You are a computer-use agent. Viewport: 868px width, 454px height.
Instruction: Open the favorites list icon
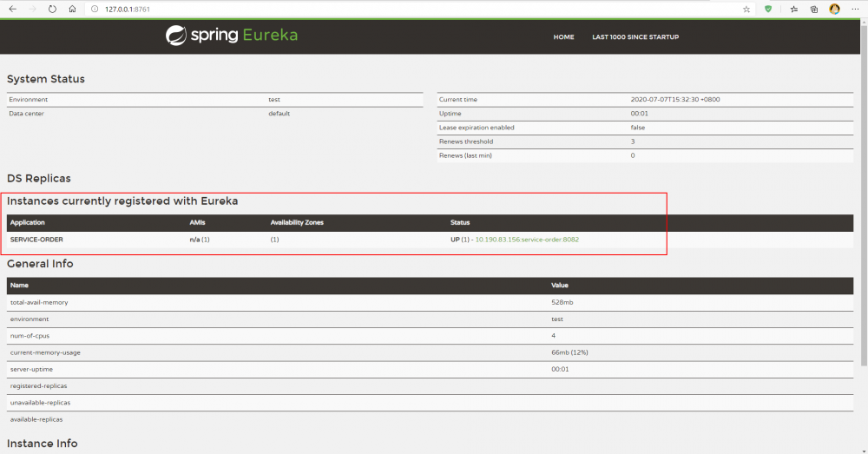click(794, 9)
